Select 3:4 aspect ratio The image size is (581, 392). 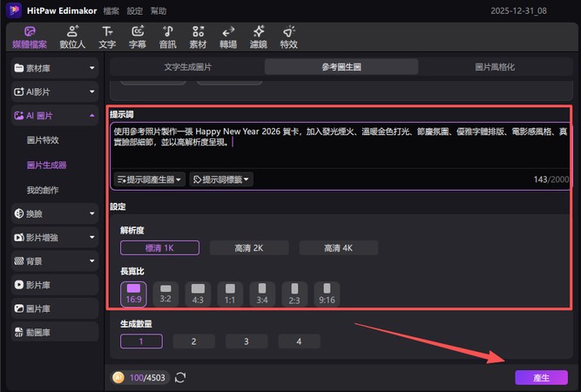(262, 294)
